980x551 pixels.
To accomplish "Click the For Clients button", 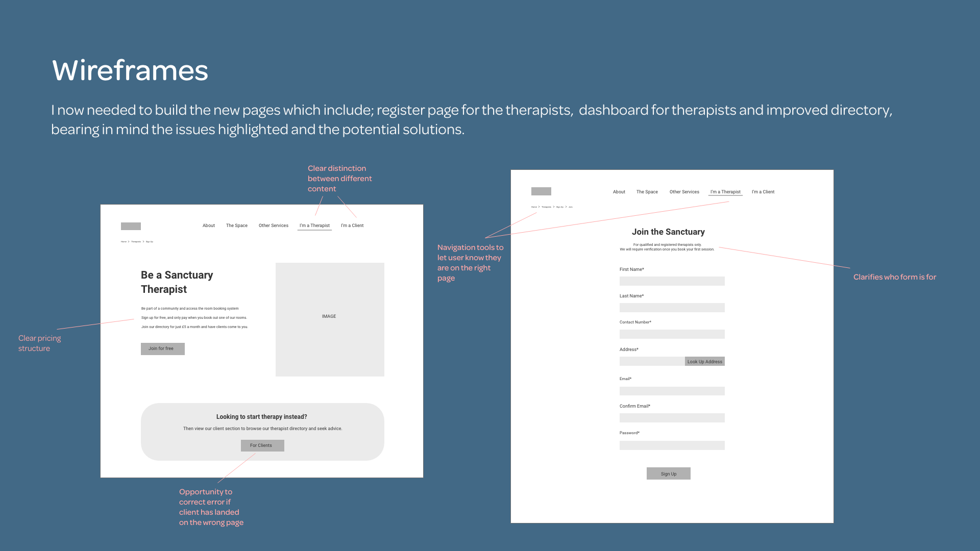I will pos(262,445).
